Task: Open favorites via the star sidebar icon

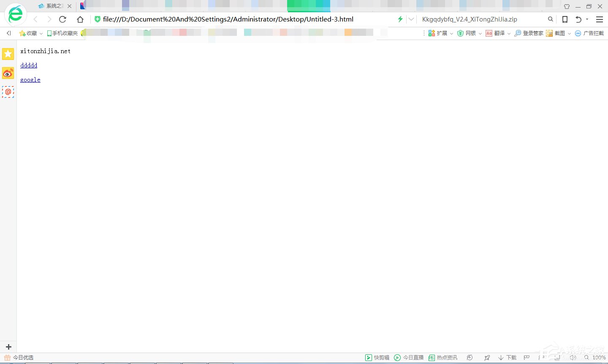Action: coord(8,54)
